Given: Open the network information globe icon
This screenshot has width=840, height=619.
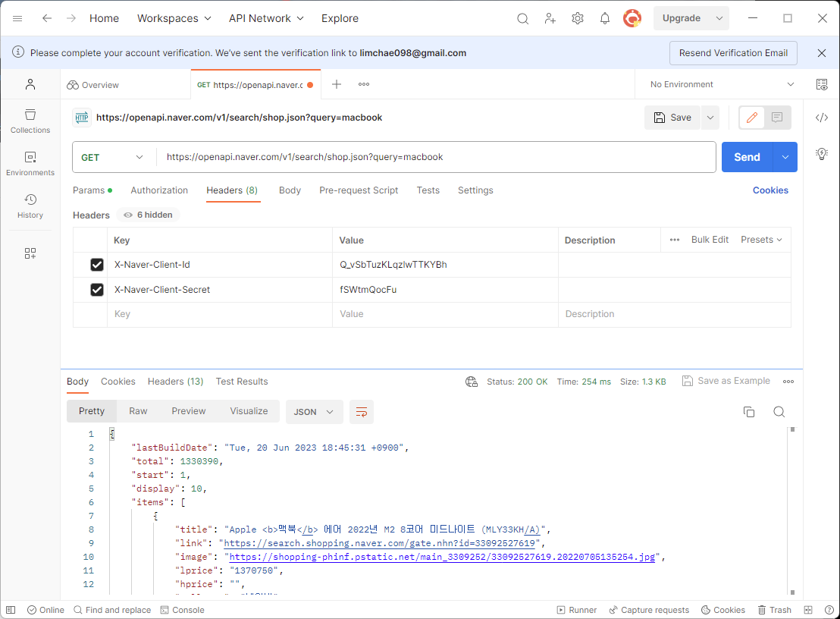Looking at the screenshot, I should (x=472, y=382).
